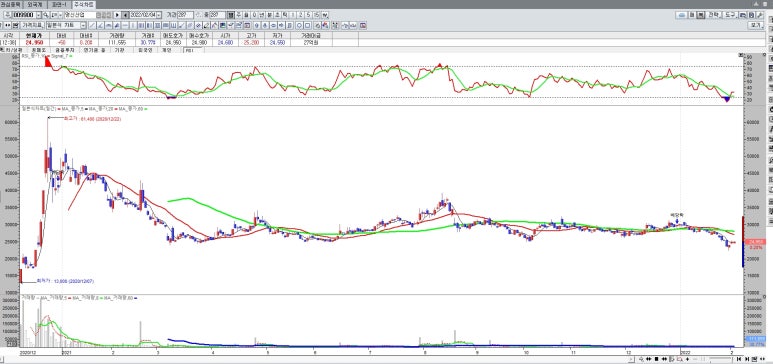This screenshot has width=773, height=364.
Task: Open the 보기 view menu
Action: point(756,25)
